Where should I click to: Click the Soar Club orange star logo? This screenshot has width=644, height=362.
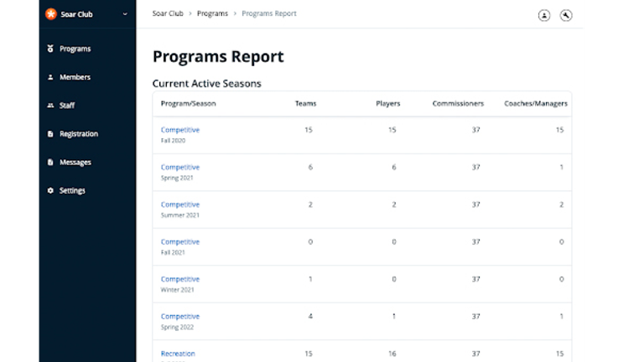click(50, 14)
